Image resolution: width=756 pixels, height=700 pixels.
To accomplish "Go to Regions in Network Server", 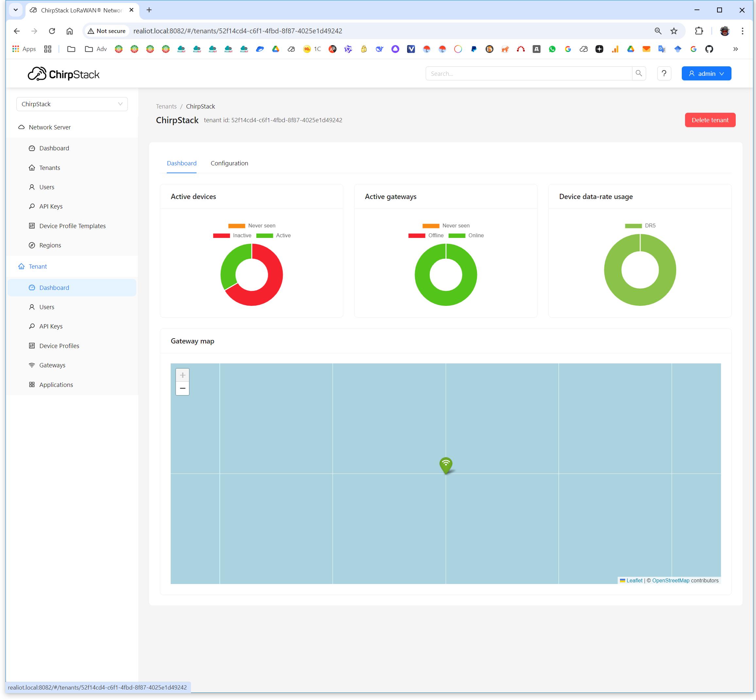I will [x=50, y=245].
